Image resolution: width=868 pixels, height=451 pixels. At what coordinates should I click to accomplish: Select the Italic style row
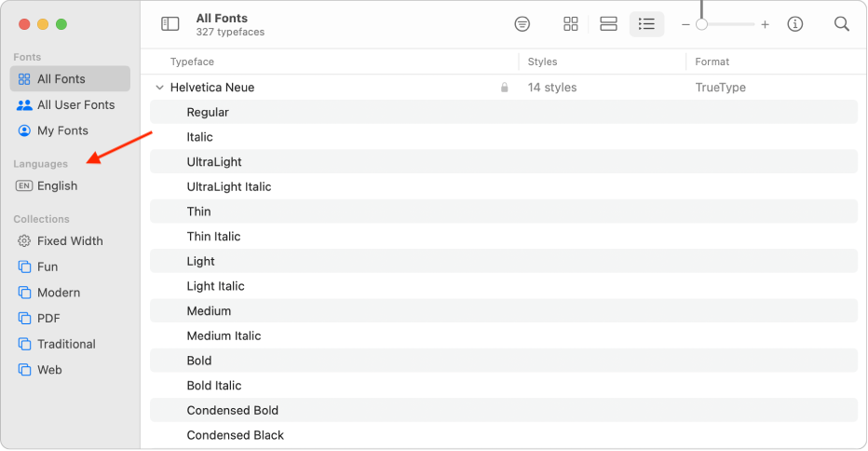504,137
